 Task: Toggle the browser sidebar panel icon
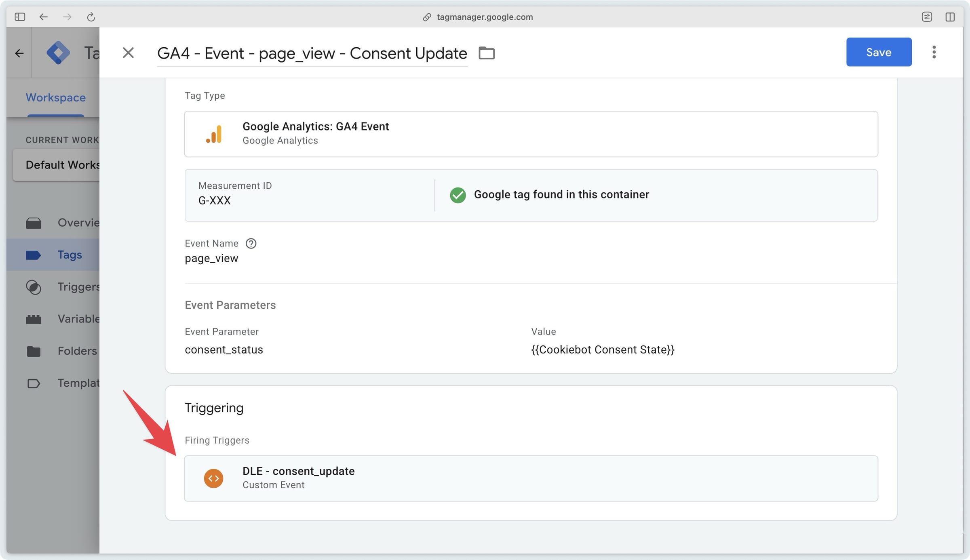tap(20, 17)
